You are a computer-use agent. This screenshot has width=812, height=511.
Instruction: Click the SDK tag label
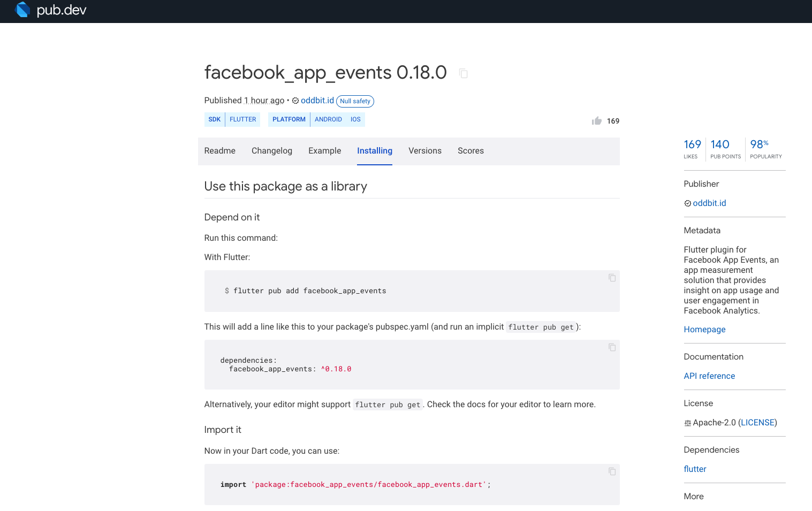(215, 119)
